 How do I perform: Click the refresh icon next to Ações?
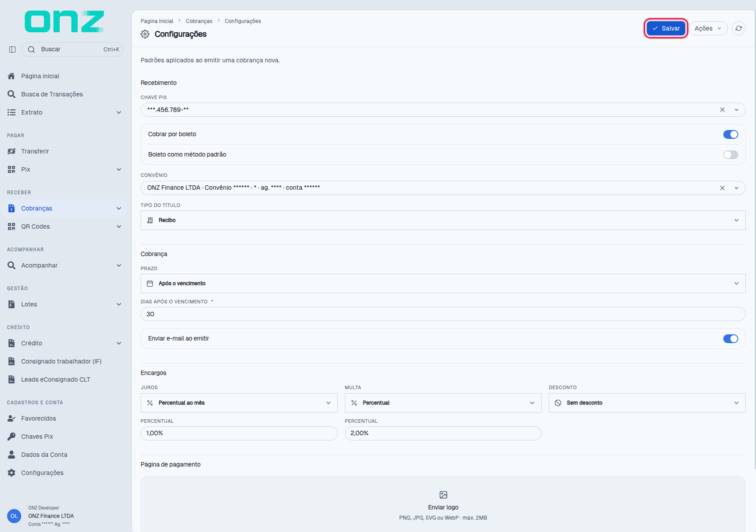coord(739,28)
